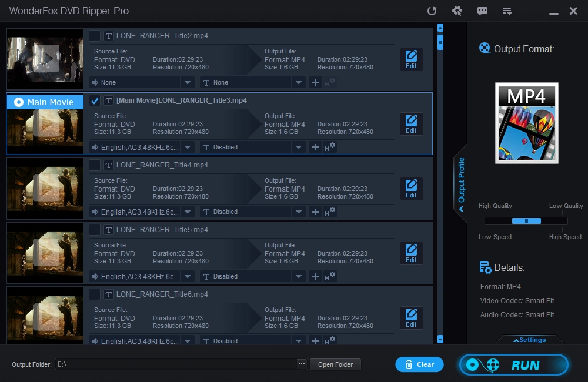The image size is (588, 382).
Task: Click the Open Folder button
Action: (335, 364)
